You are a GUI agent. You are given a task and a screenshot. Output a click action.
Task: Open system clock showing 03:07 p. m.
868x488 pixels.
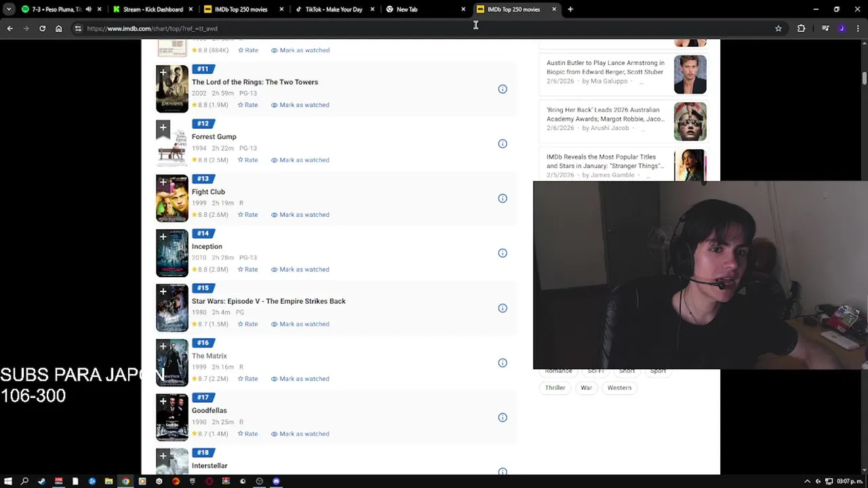(x=850, y=481)
